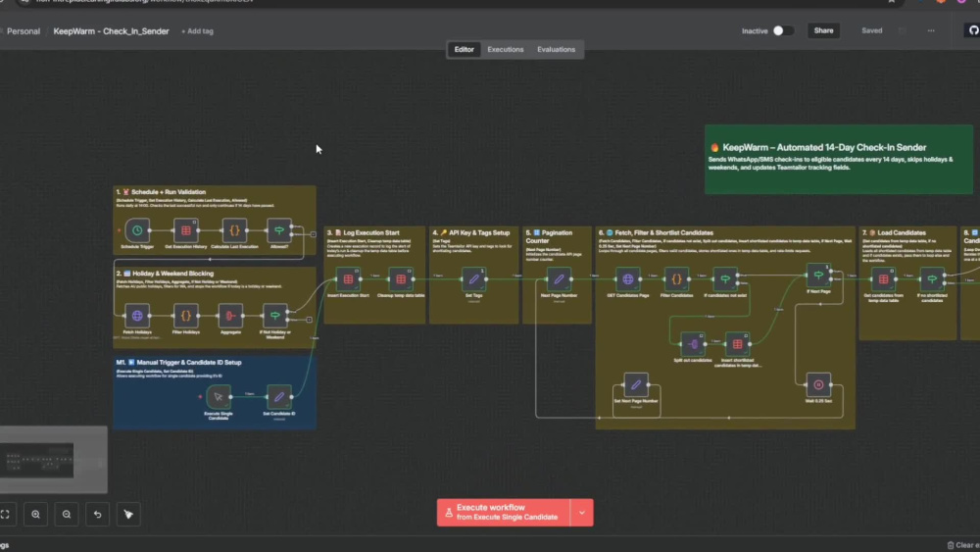Select the Insert Execution Start node
The image size is (980, 552).
[x=348, y=279]
